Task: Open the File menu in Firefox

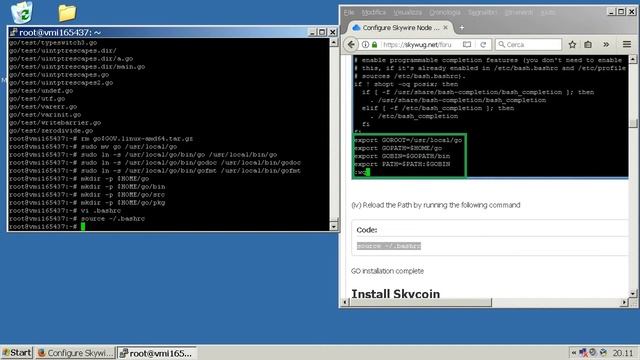Action: [349, 12]
